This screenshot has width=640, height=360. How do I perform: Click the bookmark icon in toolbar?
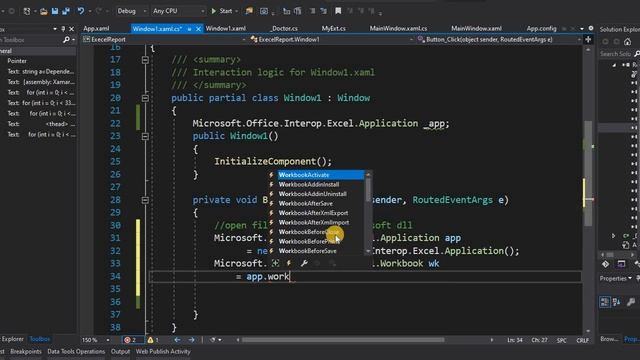(338, 11)
